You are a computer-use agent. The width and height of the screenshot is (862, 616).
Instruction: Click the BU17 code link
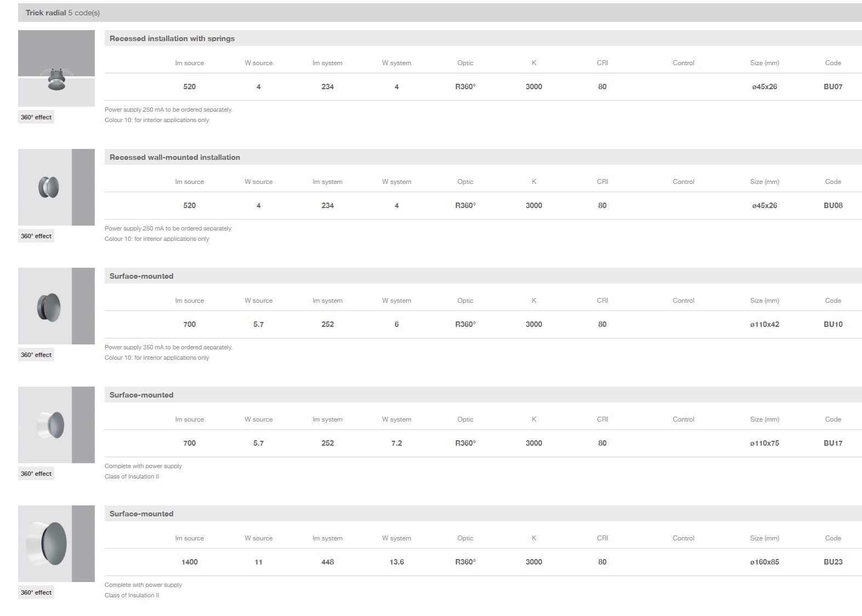832,443
